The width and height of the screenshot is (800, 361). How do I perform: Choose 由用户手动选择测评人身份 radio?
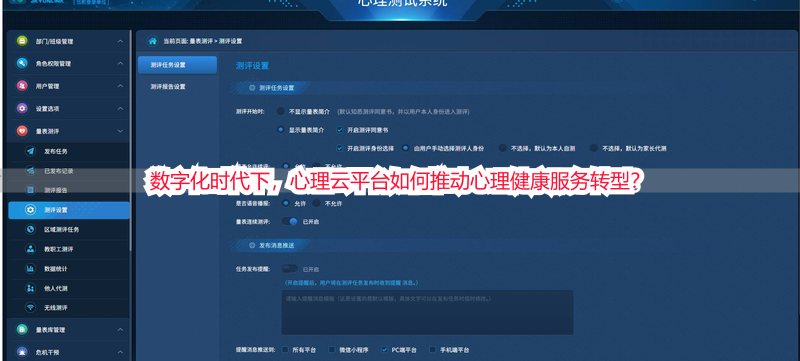[x=406, y=148]
